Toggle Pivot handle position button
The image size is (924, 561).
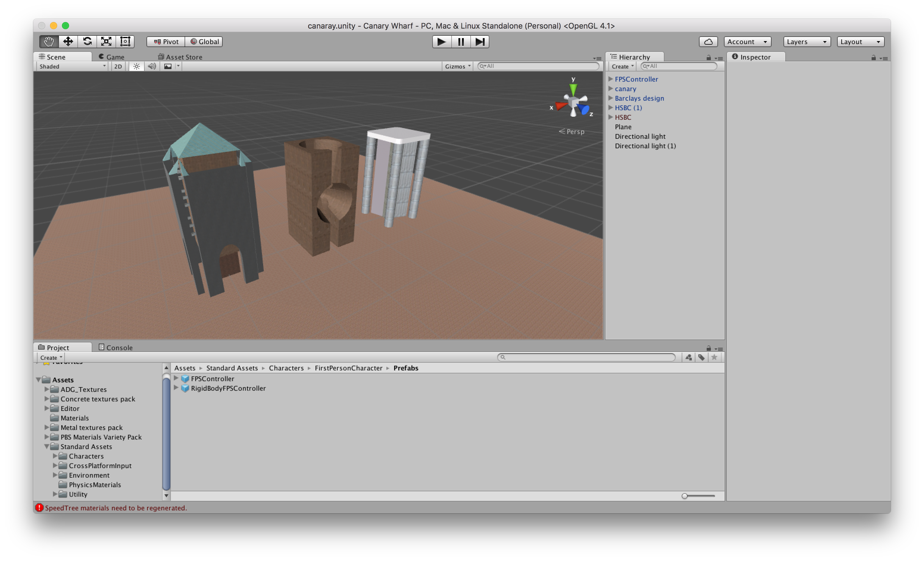click(166, 42)
